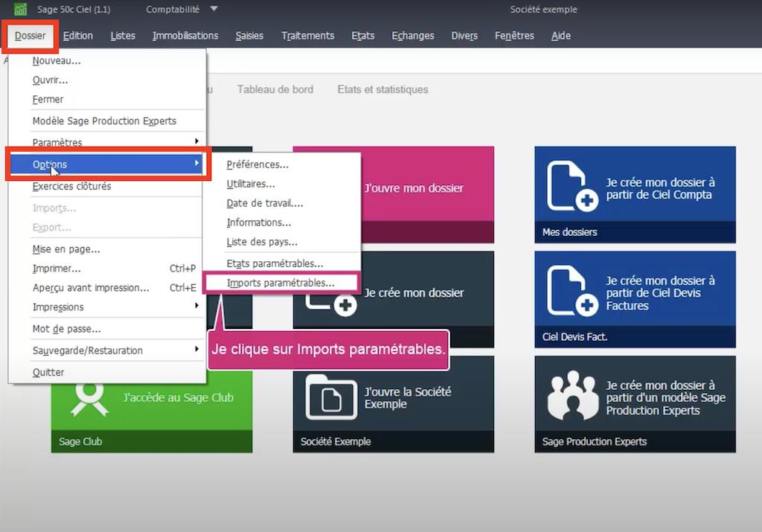Click the Sage Club footer label

pos(80,442)
